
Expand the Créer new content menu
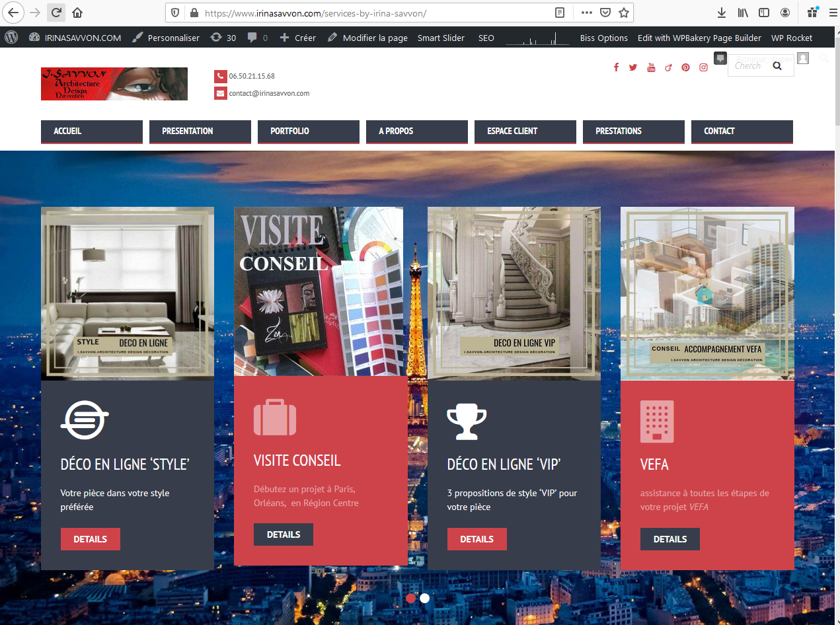click(x=298, y=38)
